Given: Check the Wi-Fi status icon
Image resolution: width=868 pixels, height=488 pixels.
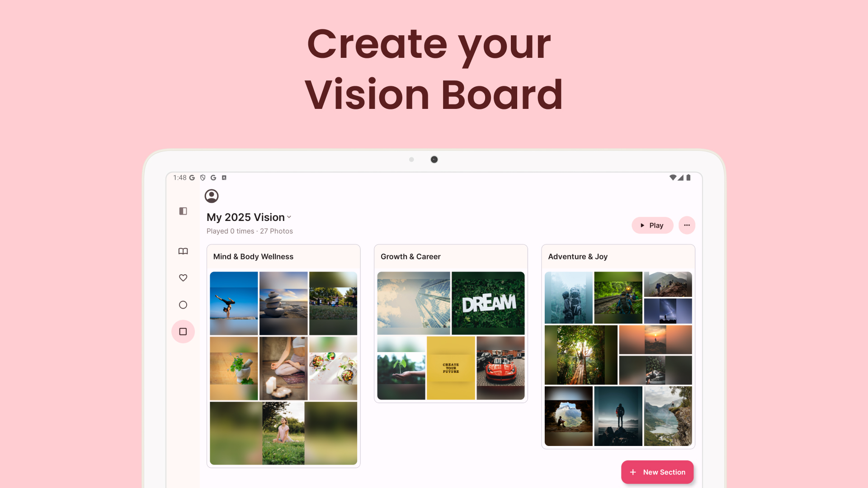Looking at the screenshot, I should (673, 178).
